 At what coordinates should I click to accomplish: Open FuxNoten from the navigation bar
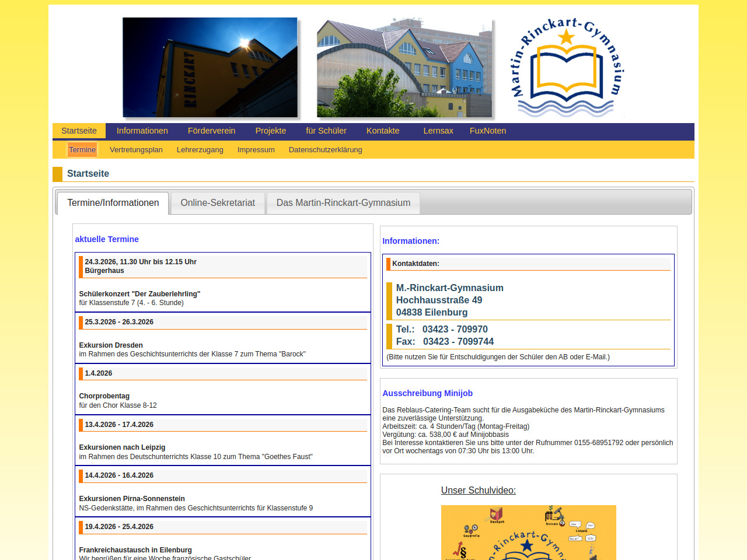point(487,131)
